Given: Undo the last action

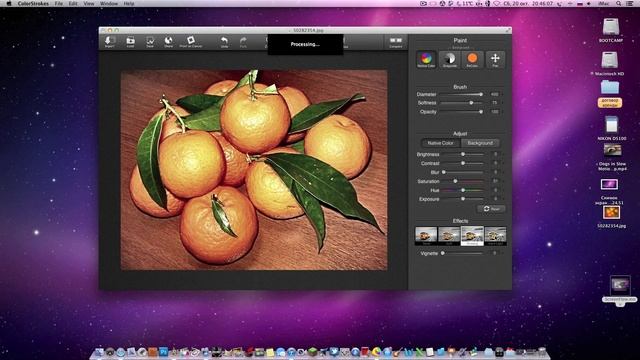Looking at the screenshot, I should 224,42.
